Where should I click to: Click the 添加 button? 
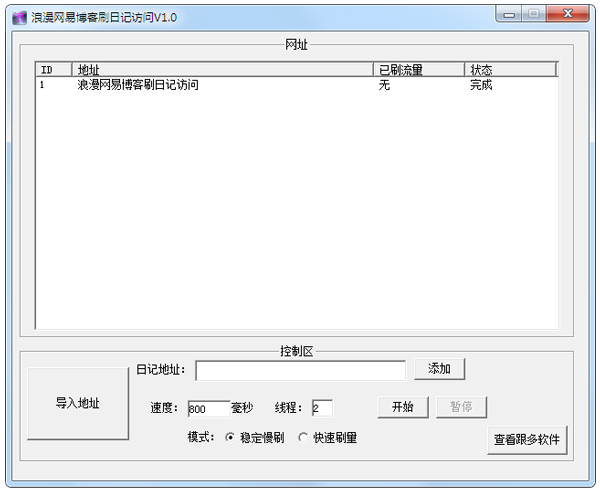(439, 369)
